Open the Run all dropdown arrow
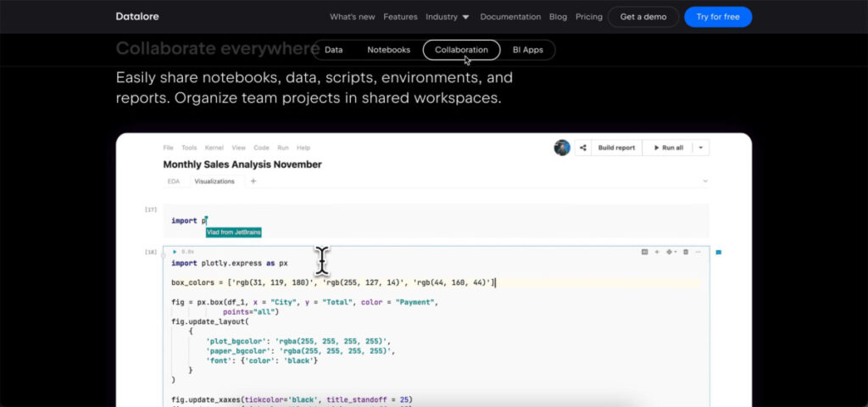Screen dimensions: 868x407 701,148
